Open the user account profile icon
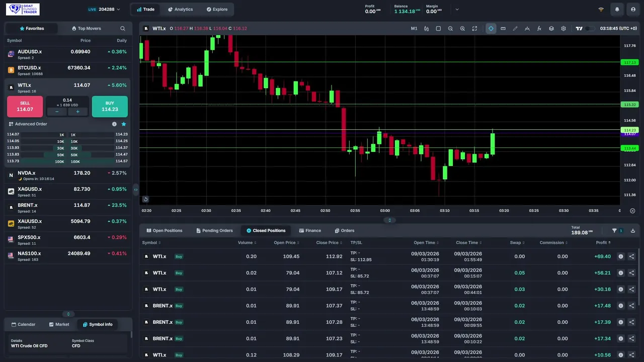This screenshot has width=644, height=362. click(632, 10)
